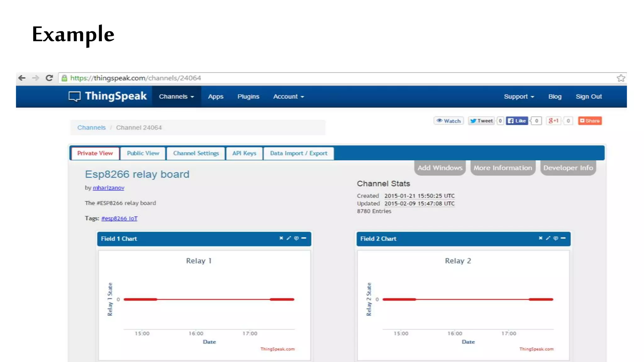This screenshot has height=362, width=644.
Task: Click the Facebook Like button
Action: 517,121
